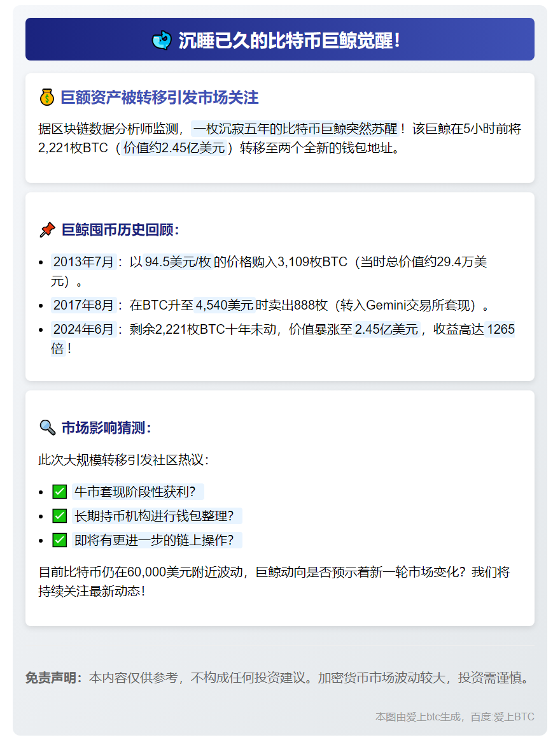
Task: Click the header title 沉睡已久的比特币巨鲸觉醒
Action: pyautogui.click(x=290, y=40)
